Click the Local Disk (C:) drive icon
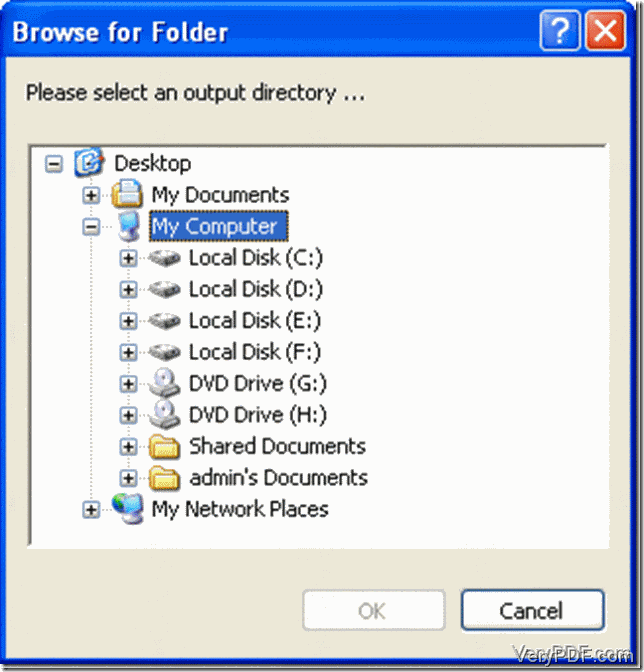Viewport: 644px width, 672px height. tap(164, 258)
